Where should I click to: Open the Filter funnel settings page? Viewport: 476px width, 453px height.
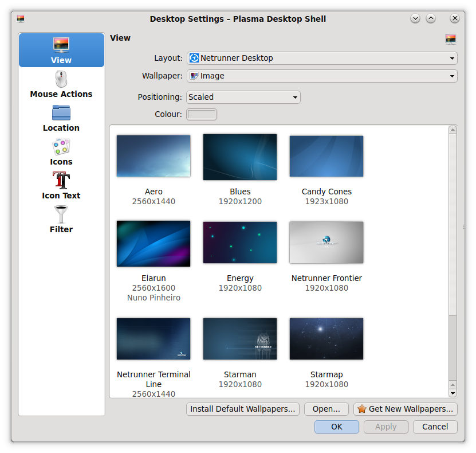point(61,220)
